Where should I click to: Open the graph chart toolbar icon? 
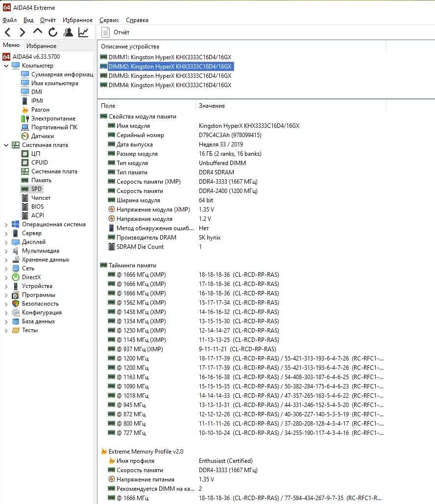point(83,32)
